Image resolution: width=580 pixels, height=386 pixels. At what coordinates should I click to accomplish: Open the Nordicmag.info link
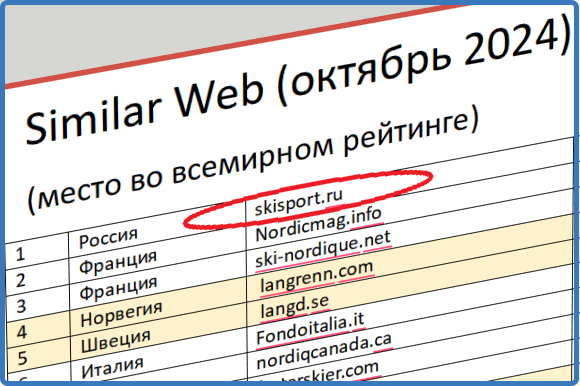point(318,224)
